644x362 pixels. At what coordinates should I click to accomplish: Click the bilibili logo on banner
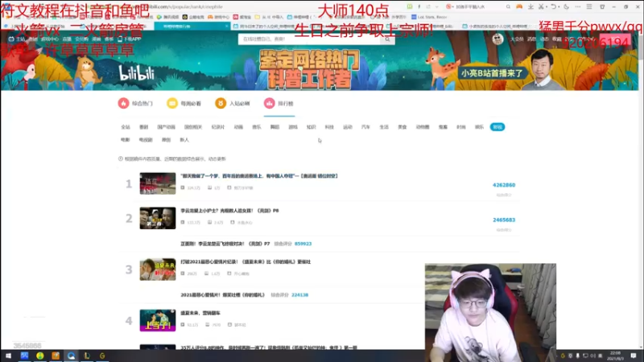click(x=136, y=73)
